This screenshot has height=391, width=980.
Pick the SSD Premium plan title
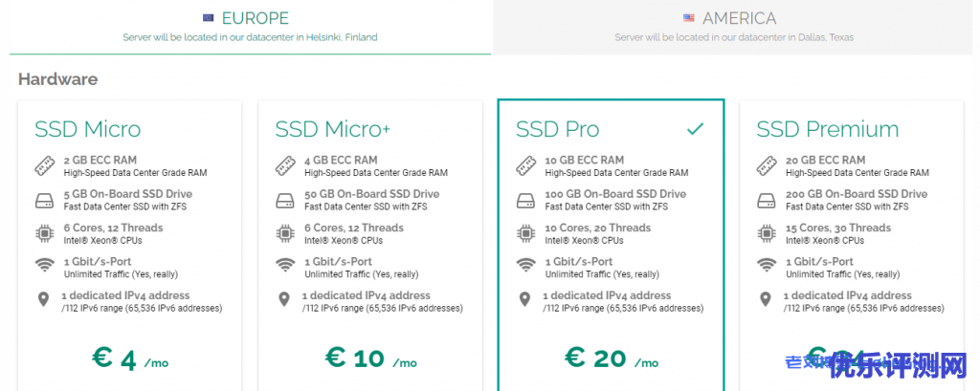pyautogui.click(x=828, y=129)
